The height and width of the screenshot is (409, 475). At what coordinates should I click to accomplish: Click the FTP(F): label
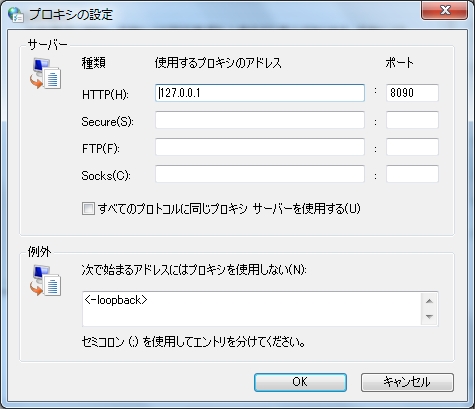click(x=101, y=149)
